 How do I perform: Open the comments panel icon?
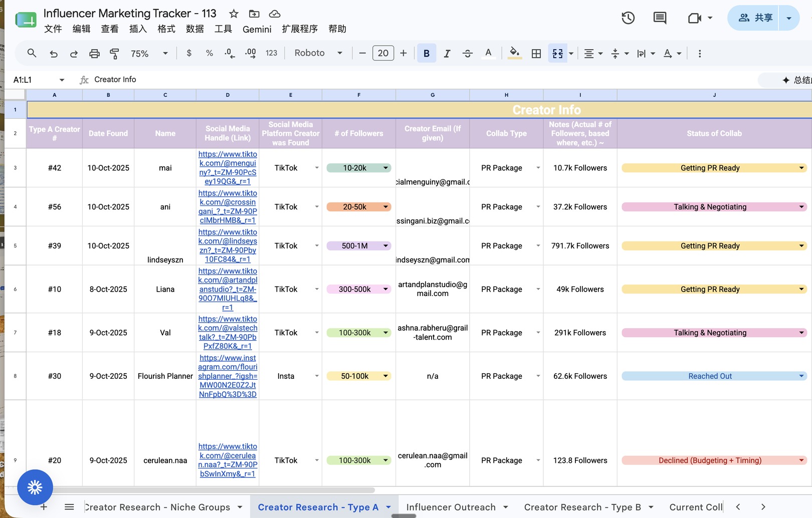click(x=660, y=18)
